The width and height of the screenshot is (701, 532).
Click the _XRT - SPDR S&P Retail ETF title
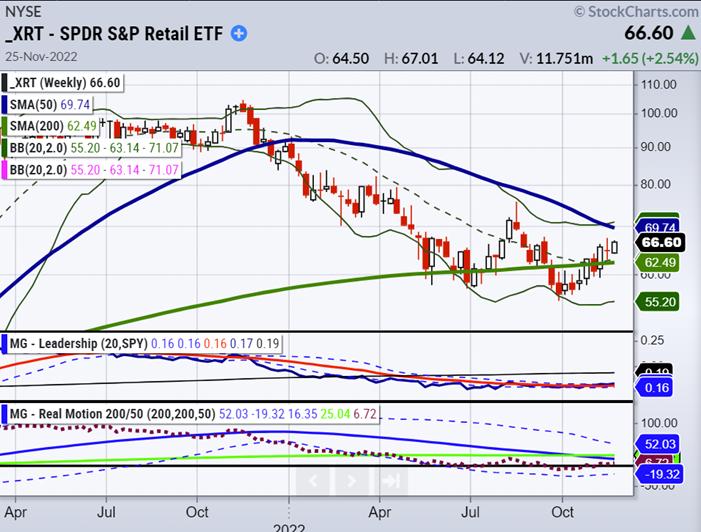(x=114, y=33)
